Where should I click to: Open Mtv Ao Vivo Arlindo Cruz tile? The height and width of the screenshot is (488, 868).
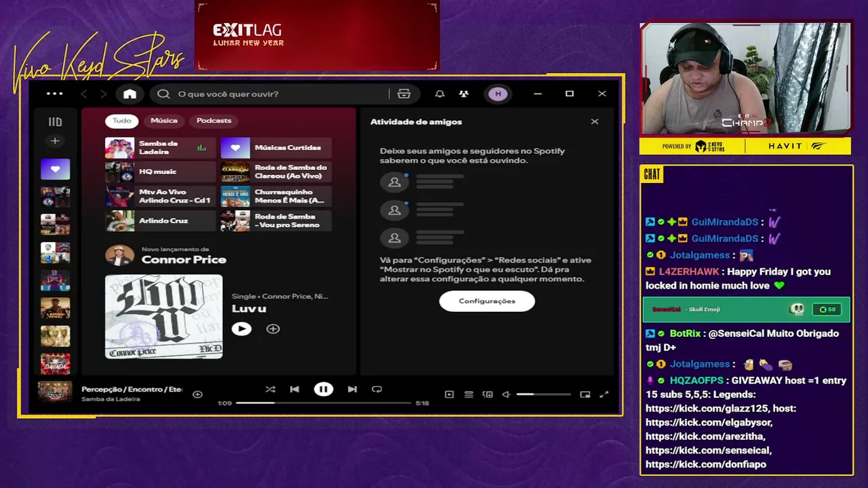coord(160,197)
